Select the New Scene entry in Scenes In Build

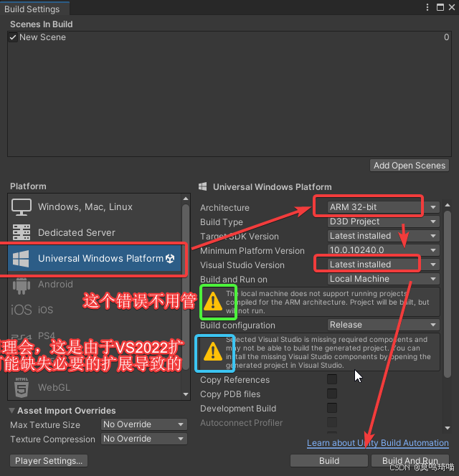(229, 37)
